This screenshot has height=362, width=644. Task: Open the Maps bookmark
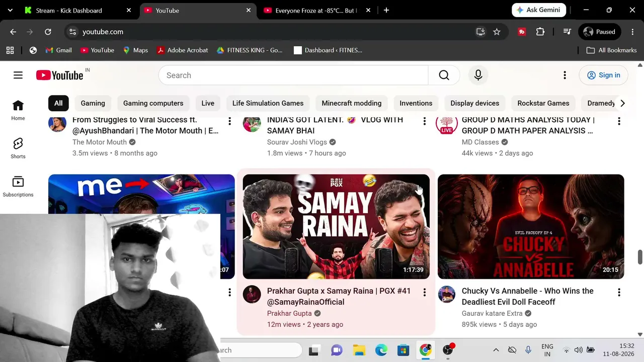[x=135, y=50]
